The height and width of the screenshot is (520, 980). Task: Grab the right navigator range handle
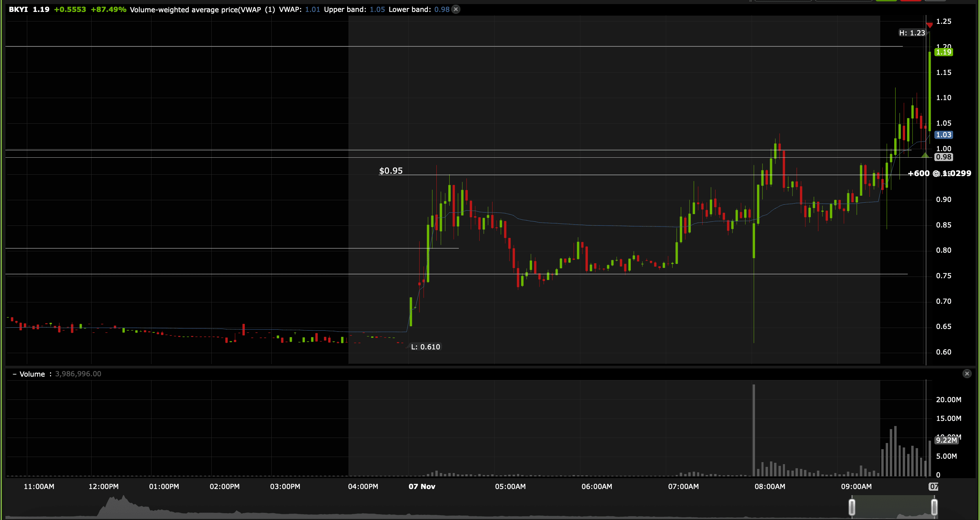pos(934,507)
